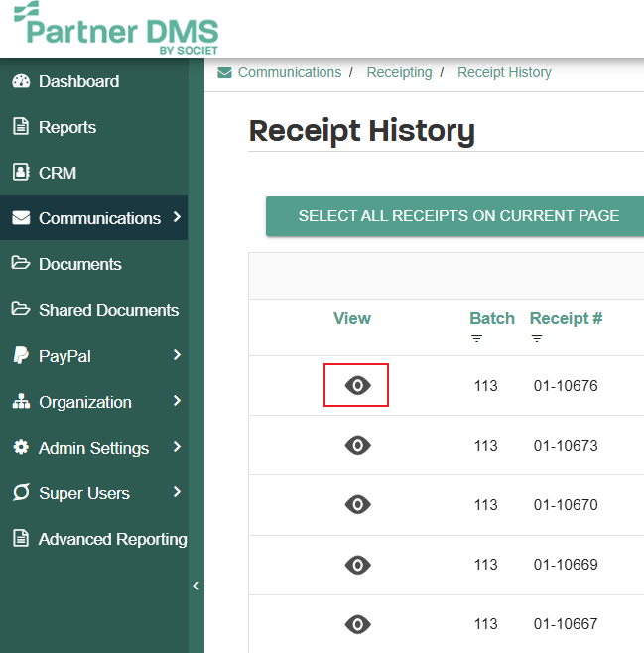Collapse the sidebar with the arrow handle
644x653 pixels.
[x=196, y=586]
